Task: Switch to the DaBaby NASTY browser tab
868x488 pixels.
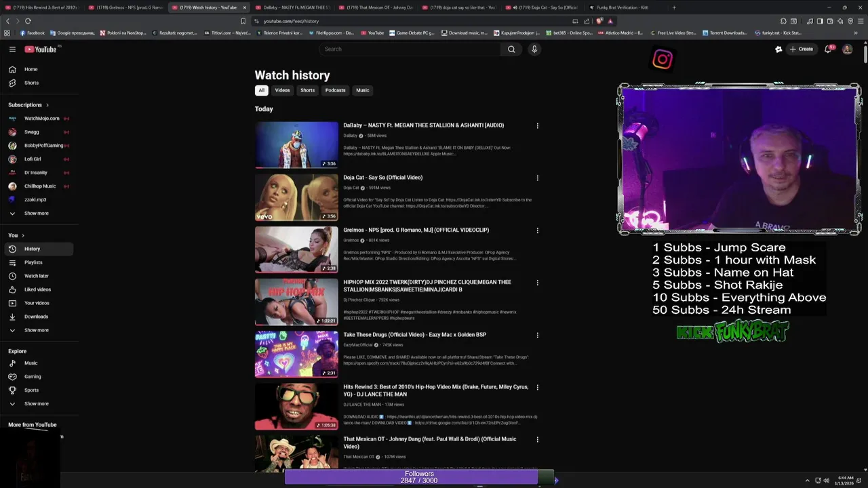Action: [292, 7]
